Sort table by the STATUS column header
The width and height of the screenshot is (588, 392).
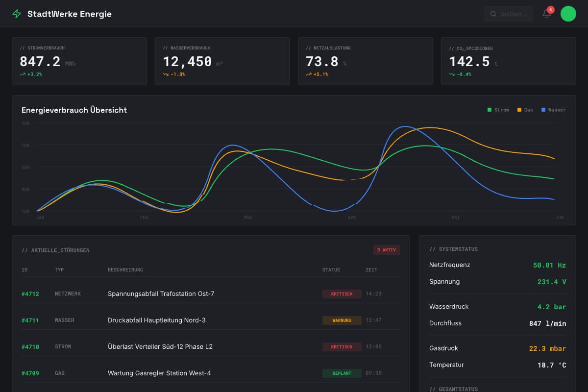tap(331, 270)
